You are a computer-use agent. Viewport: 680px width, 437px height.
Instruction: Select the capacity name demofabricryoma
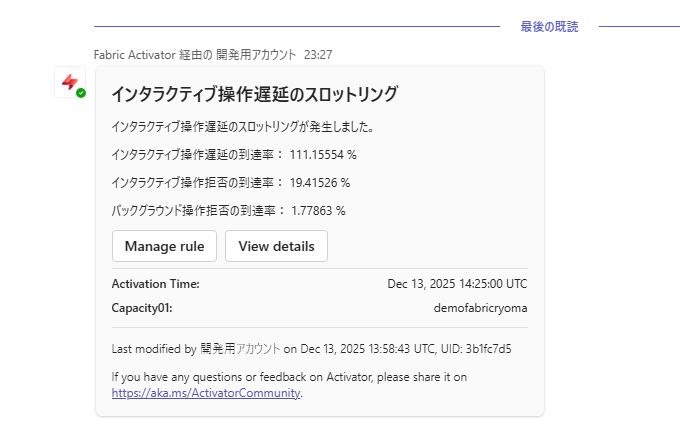coord(481,308)
